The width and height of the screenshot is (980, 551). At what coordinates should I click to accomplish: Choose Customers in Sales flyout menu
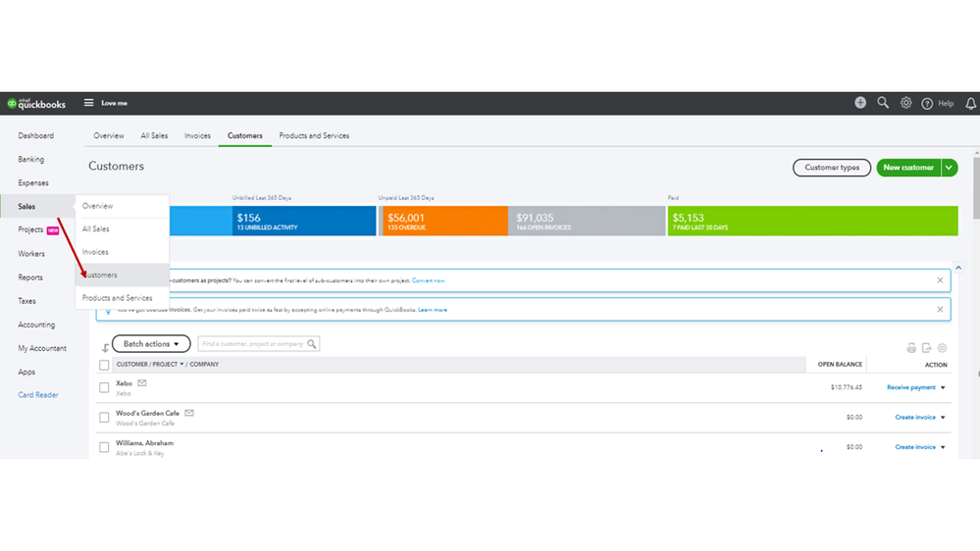click(122, 275)
